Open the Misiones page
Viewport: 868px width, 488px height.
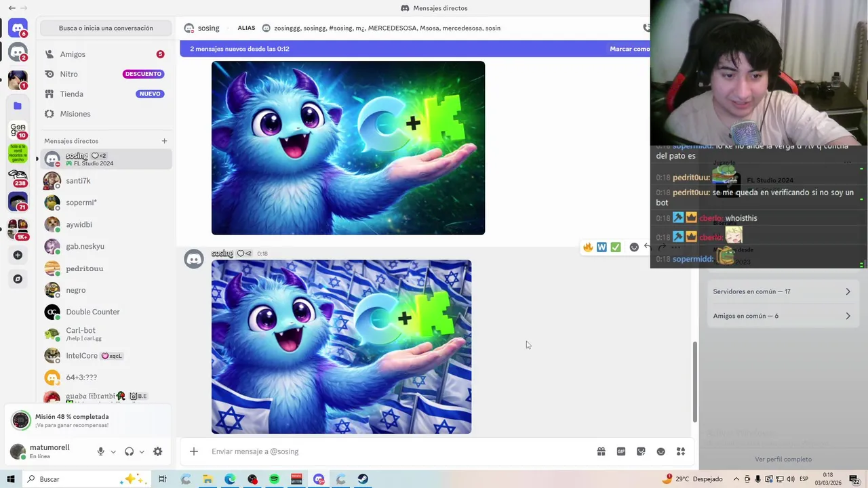pos(106,114)
